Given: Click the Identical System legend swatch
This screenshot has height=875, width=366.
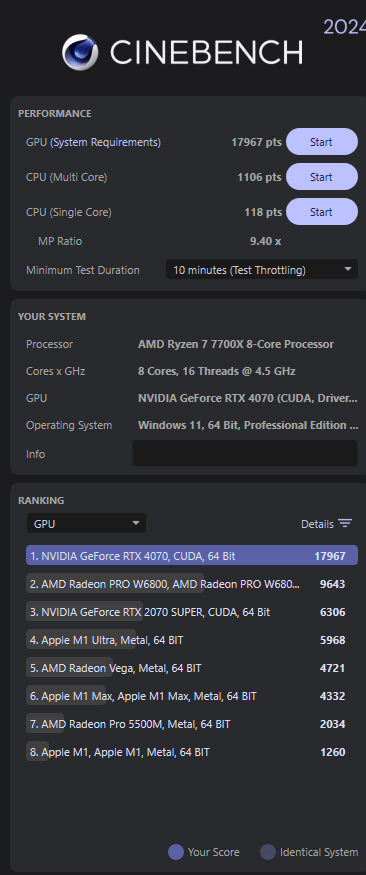Looking at the screenshot, I should pyautogui.click(x=268, y=852).
